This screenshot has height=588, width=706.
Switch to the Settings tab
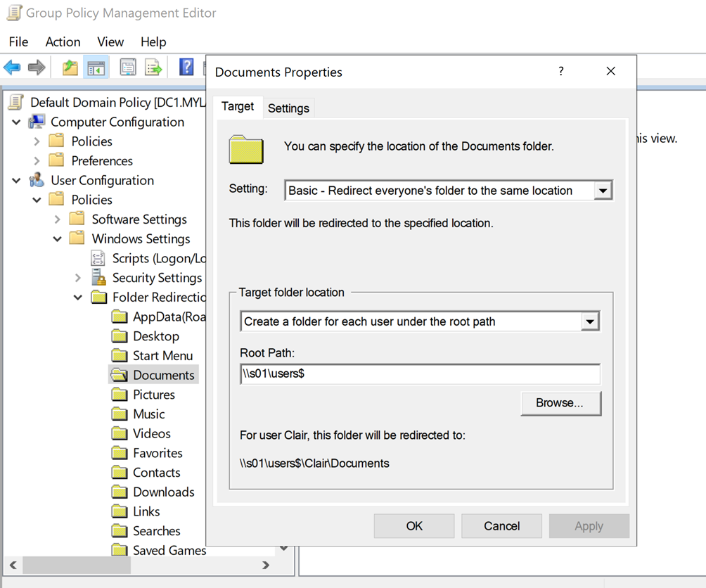[x=288, y=108]
